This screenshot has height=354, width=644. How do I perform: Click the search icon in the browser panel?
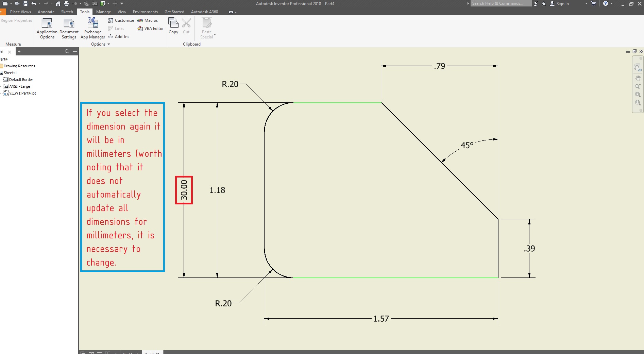[x=67, y=51]
